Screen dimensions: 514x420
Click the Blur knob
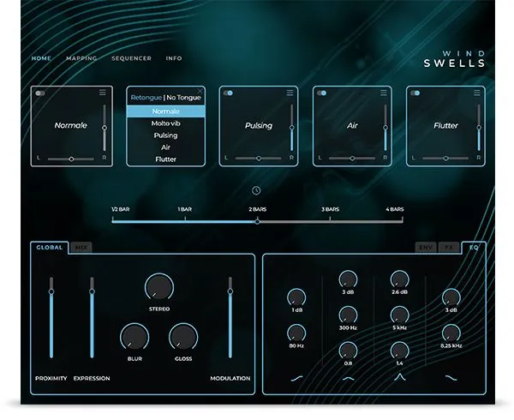coord(134,337)
